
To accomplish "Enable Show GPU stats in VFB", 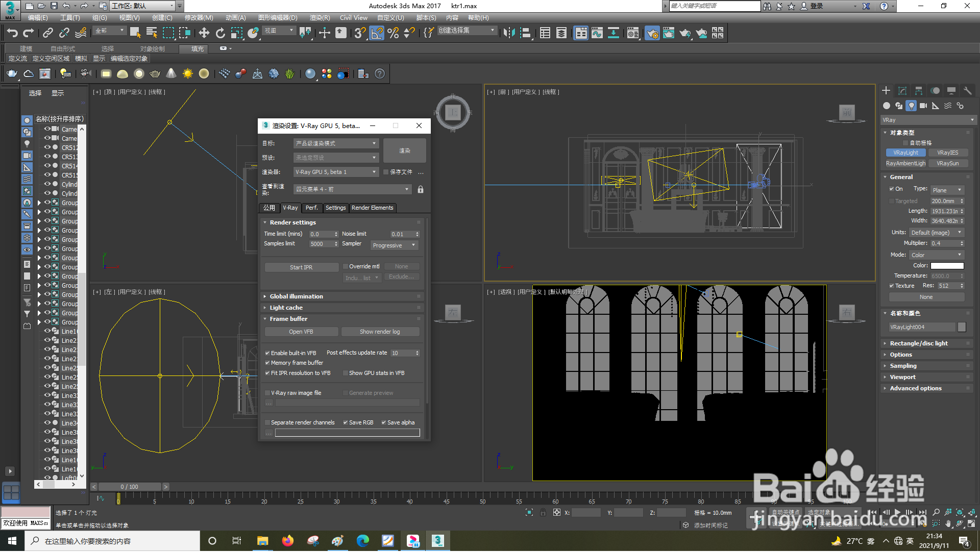I will pos(346,373).
